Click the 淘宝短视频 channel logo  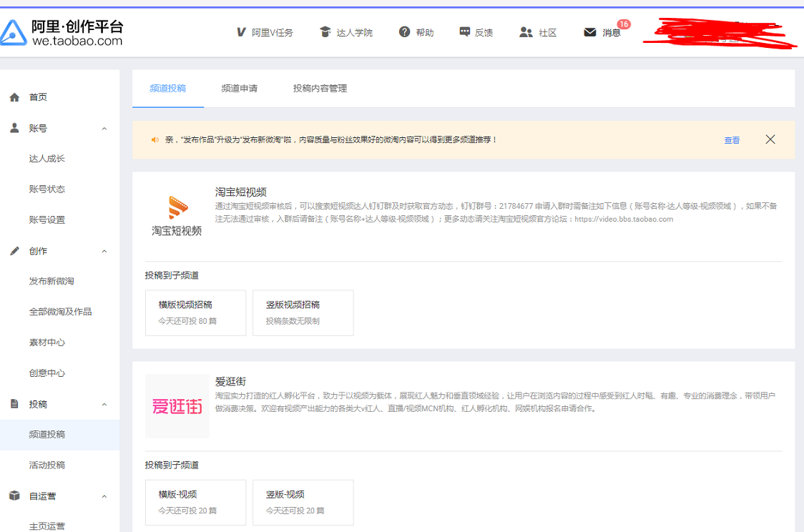coord(177,216)
